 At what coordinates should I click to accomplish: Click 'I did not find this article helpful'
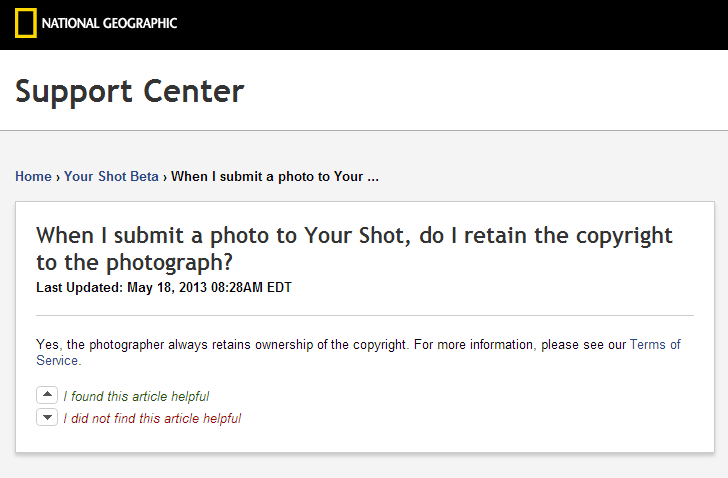(x=152, y=419)
